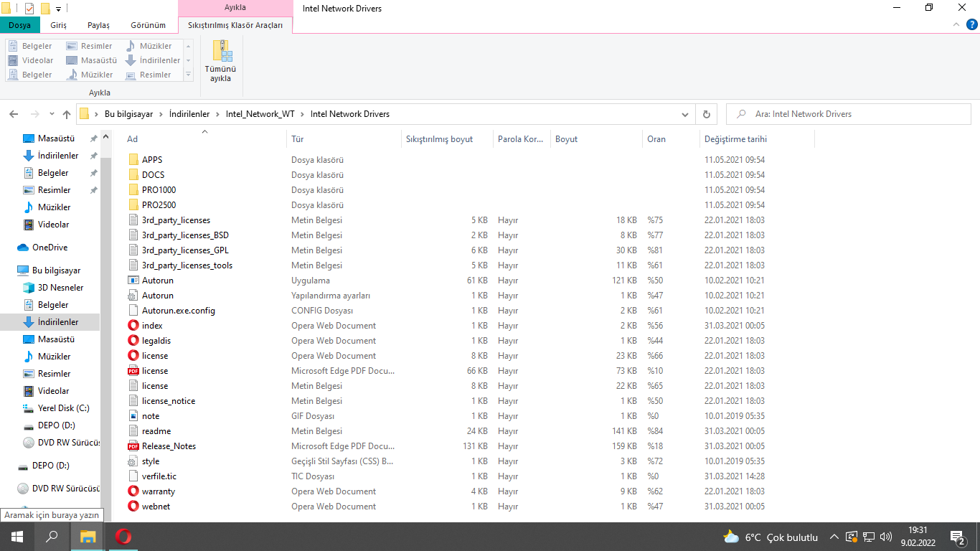The image size is (980, 551).
Task: Sort by the Tür column header
Action: [344, 139]
